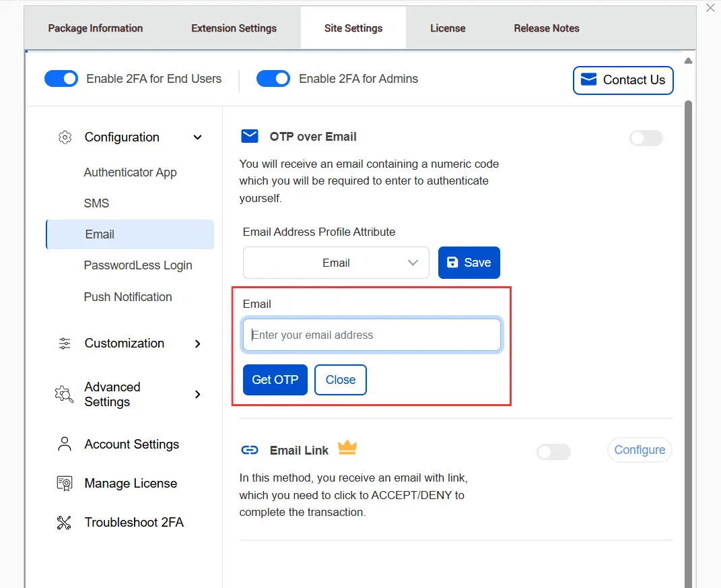This screenshot has height=588, width=721.
Task: Click the Configuration menu label
Action: click(x=122, y=137)
